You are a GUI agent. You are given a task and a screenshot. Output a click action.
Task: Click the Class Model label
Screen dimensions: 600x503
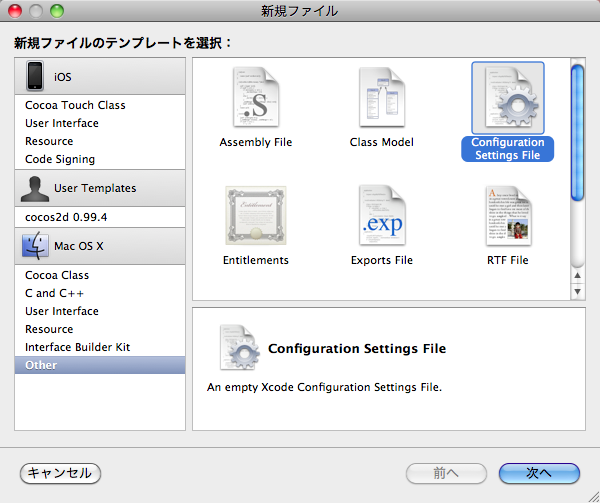click(x=382, y=142)
